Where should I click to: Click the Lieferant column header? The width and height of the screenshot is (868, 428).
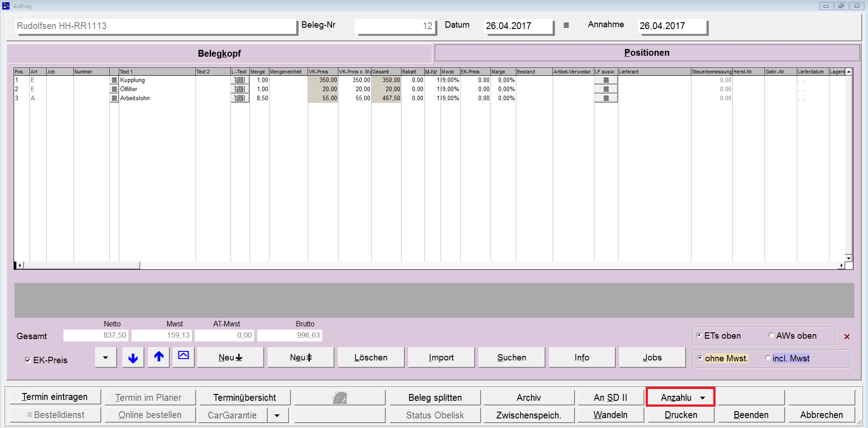pos(654,72)
